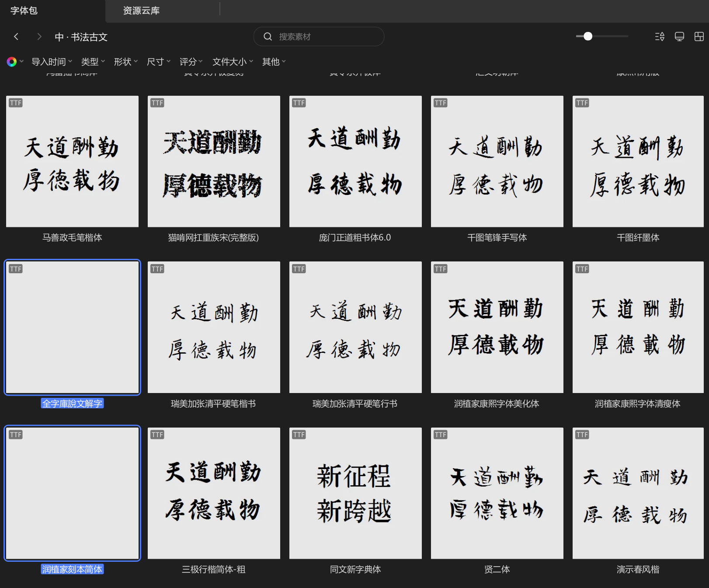The height and width of the screenshot is (588, 709).
Task: Select the 润植家康熙字体清瘦体 font thumbnail
Action: pos(638,327)
